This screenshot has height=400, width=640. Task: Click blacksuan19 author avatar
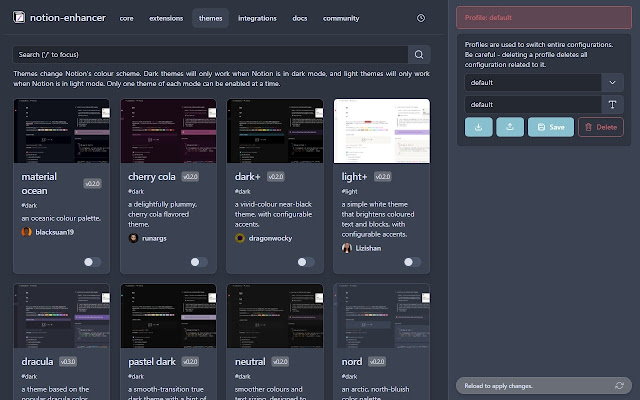pyautogui.click(x=27, y=231)
